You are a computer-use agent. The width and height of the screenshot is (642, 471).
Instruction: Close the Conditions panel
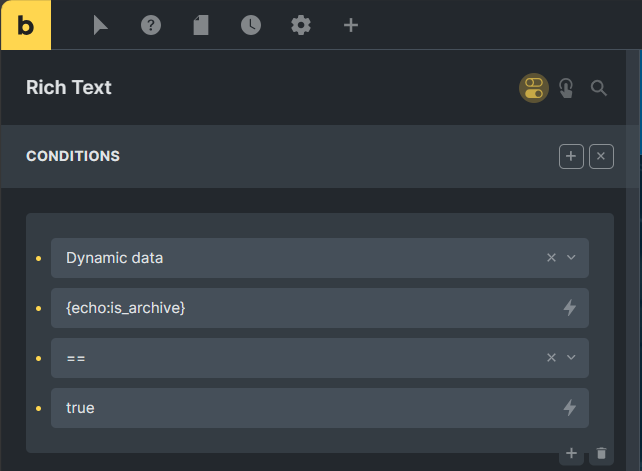point(601,156)
